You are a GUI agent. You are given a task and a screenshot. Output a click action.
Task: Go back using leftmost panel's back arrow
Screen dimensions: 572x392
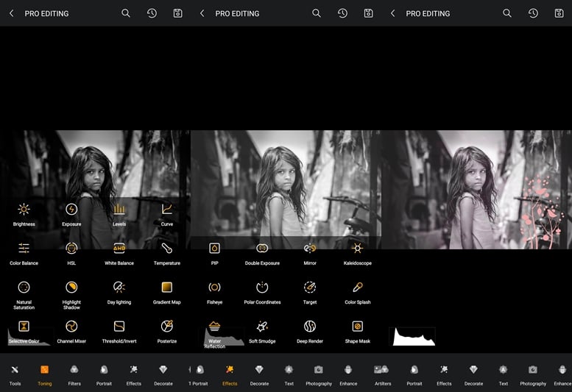11,13
